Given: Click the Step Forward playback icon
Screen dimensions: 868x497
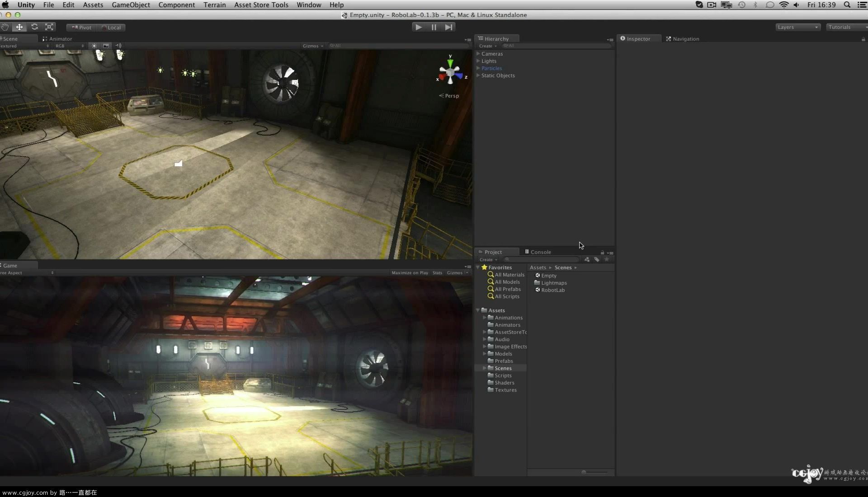Looking at the screenshot, I should click(449, 27).
